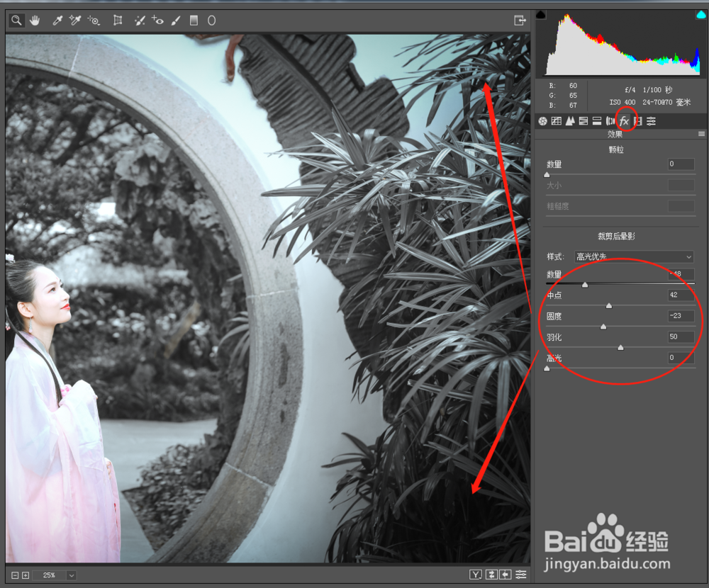Click the zoom out minus button
The height and width of the screenshot is (588, 709).
15,575
